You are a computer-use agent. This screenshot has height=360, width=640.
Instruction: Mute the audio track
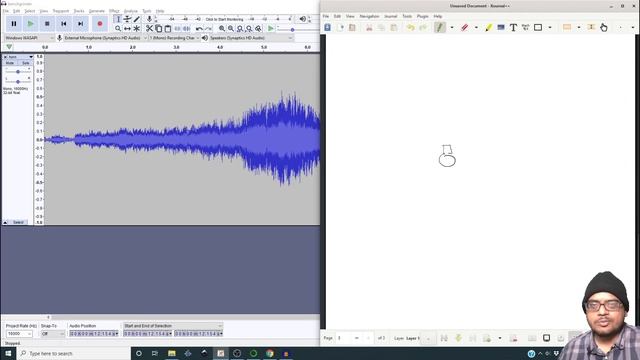[10, 63]
